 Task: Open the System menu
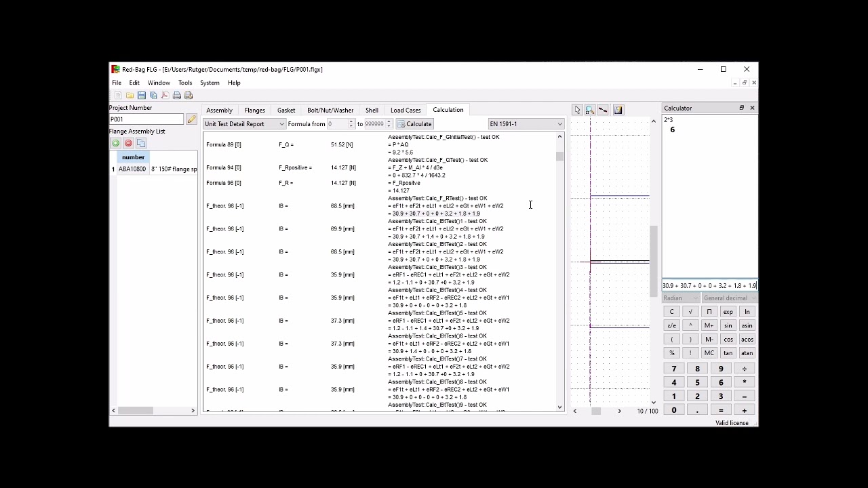210,83
